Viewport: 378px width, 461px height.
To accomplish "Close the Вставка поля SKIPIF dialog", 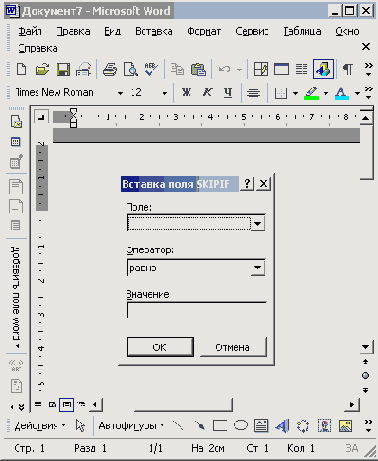I will (x=263, y=183).
